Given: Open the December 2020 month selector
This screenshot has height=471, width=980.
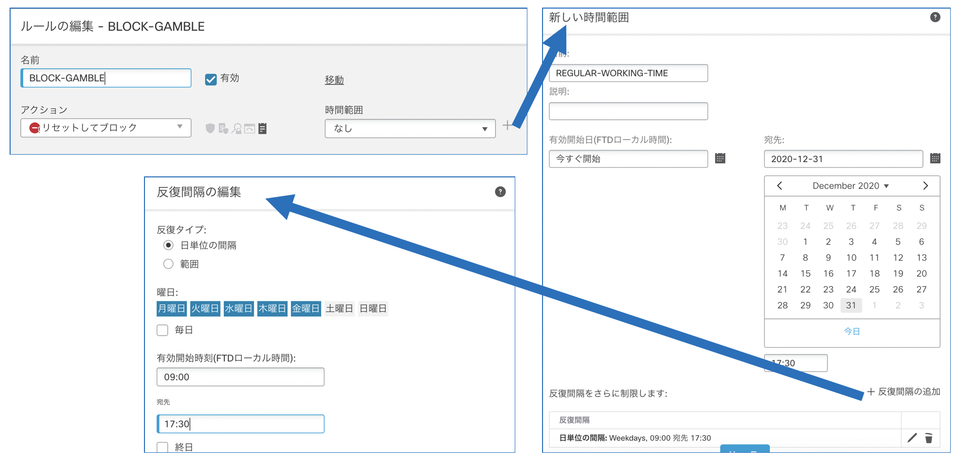Looking at the screenshot, I should 851,186.
